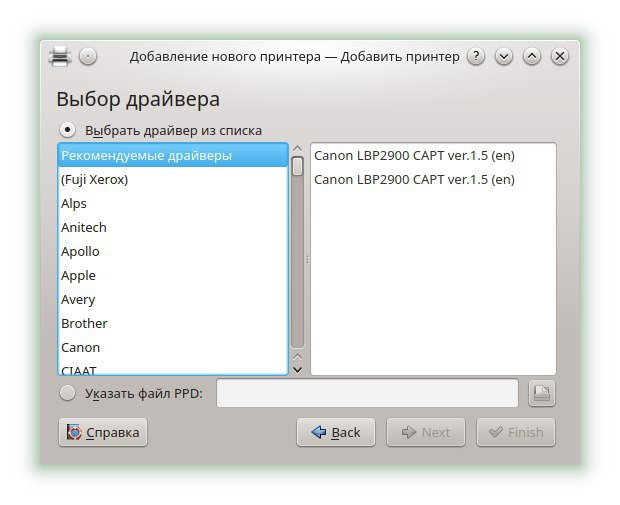Select 'Apollo' in the manufacturer list
Screen dimensions: 620x505
[x=173, y=252]
